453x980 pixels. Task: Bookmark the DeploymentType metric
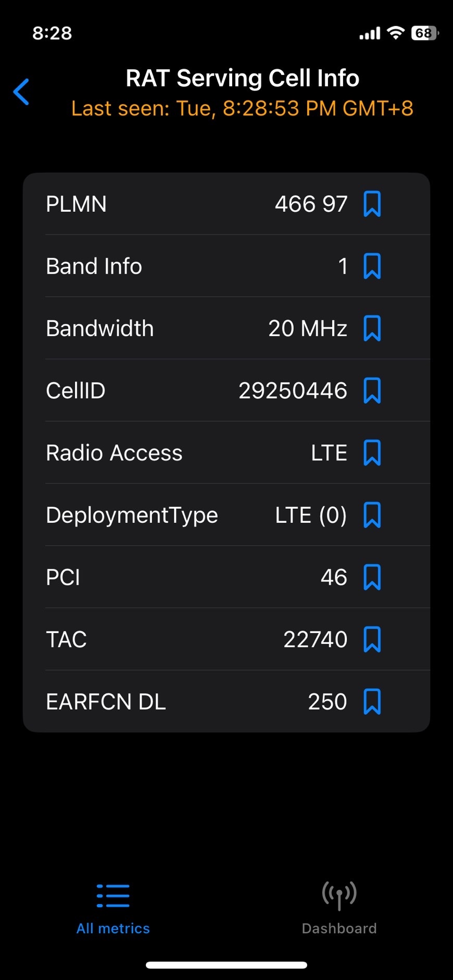tap(372, 515)
